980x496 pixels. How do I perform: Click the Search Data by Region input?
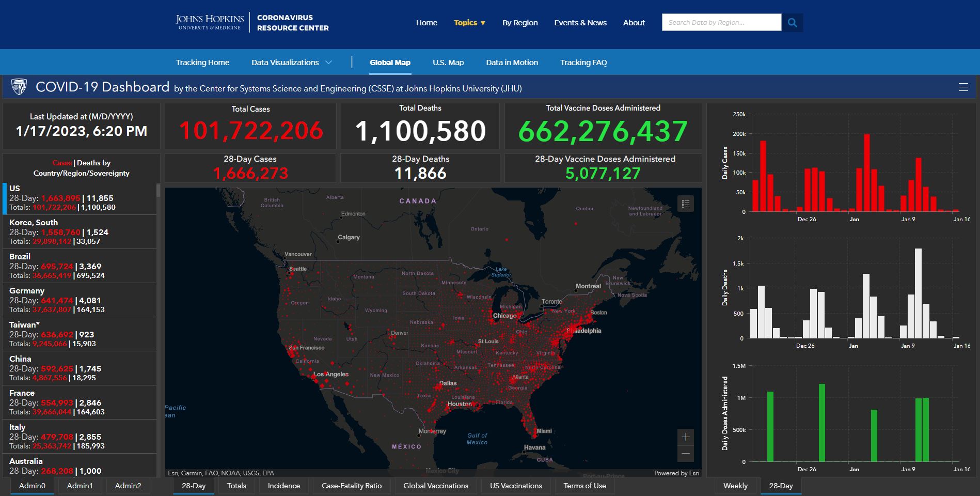[721, 23]
